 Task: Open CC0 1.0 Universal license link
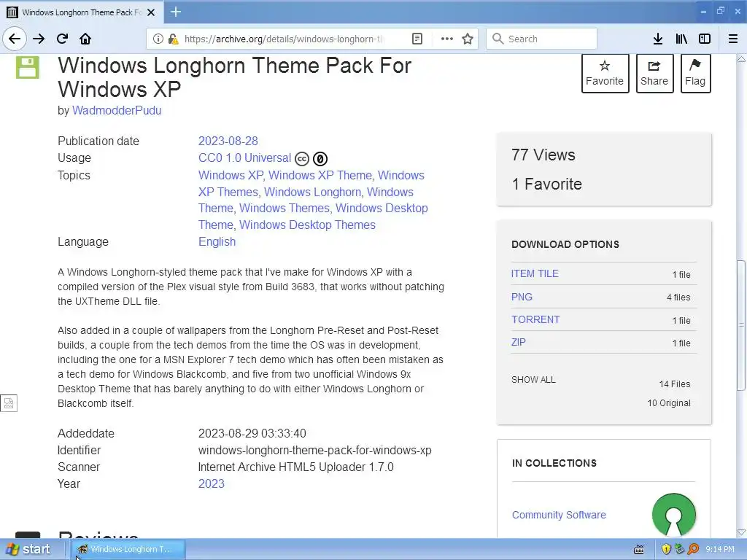point(244,157)
